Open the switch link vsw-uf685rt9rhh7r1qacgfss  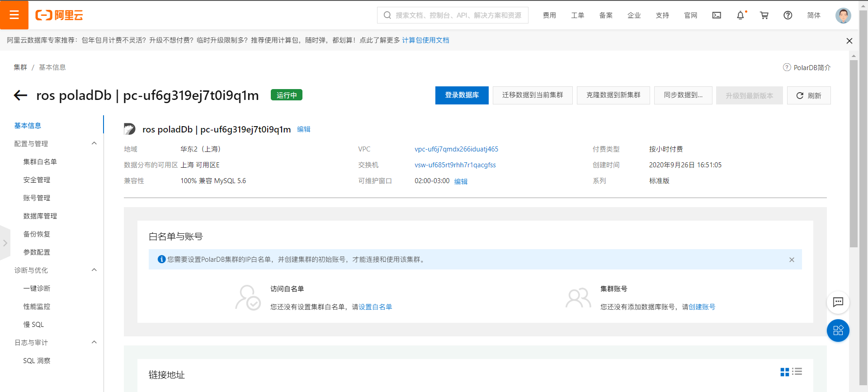pyautogui.click(x=455, y=165)
